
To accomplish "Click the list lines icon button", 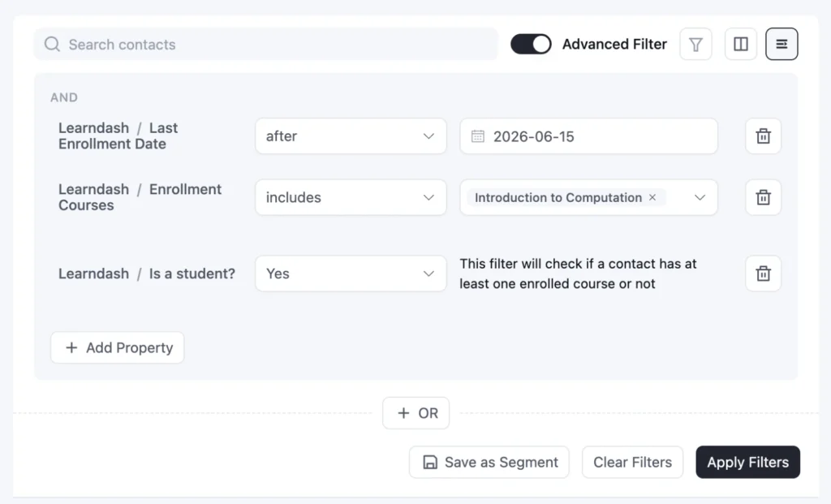I will click(x=781, y=44).
